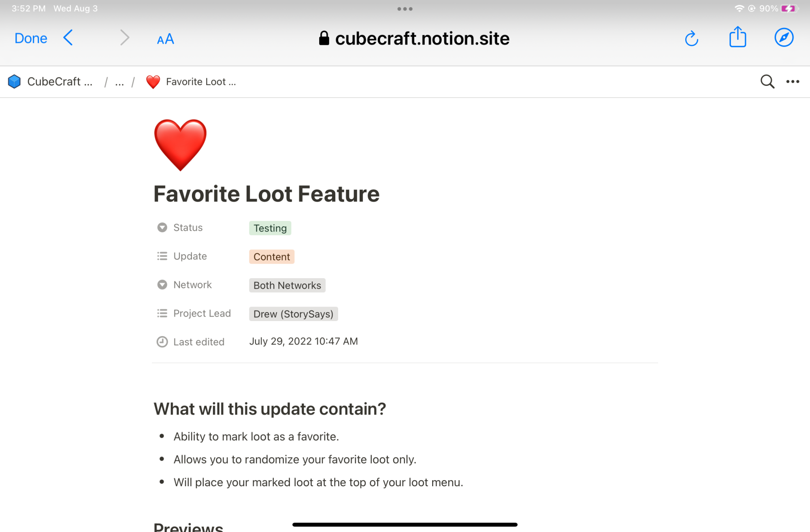Screen dimensions: 810x532
Task: Tap the cubecraft.notion.site address bar
Action: pos(414,38)
